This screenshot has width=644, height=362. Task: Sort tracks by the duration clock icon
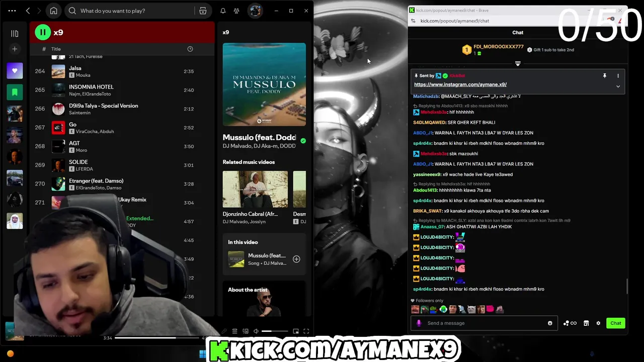click(x=190, y=49)
